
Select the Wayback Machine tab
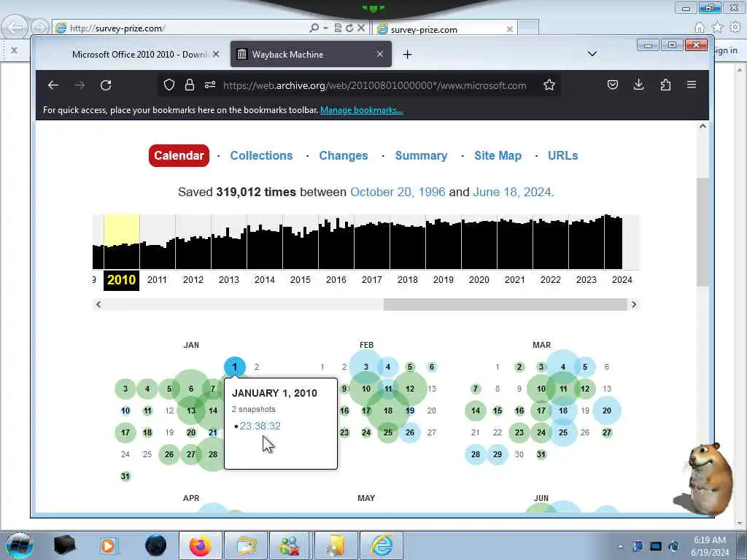click(311, 54)
